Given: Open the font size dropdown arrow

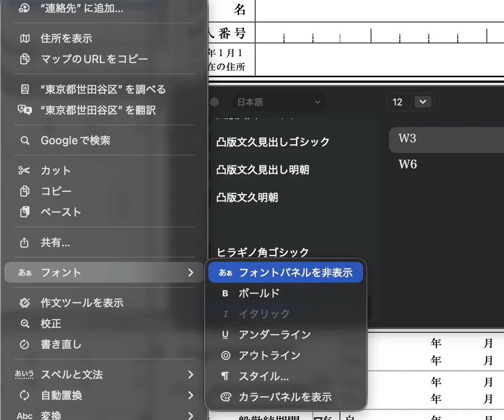Looking at the screenshot, I should tap(423, 102).
